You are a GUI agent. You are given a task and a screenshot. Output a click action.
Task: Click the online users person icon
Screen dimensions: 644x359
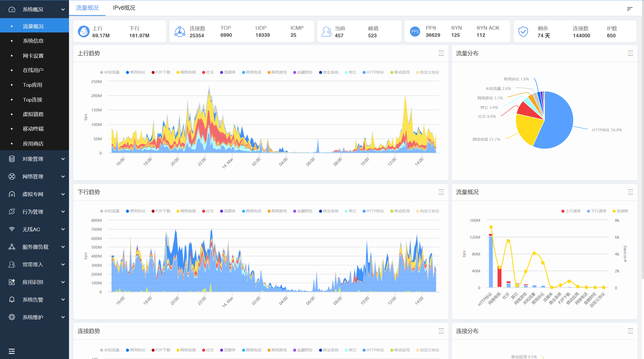pos(326,31)
